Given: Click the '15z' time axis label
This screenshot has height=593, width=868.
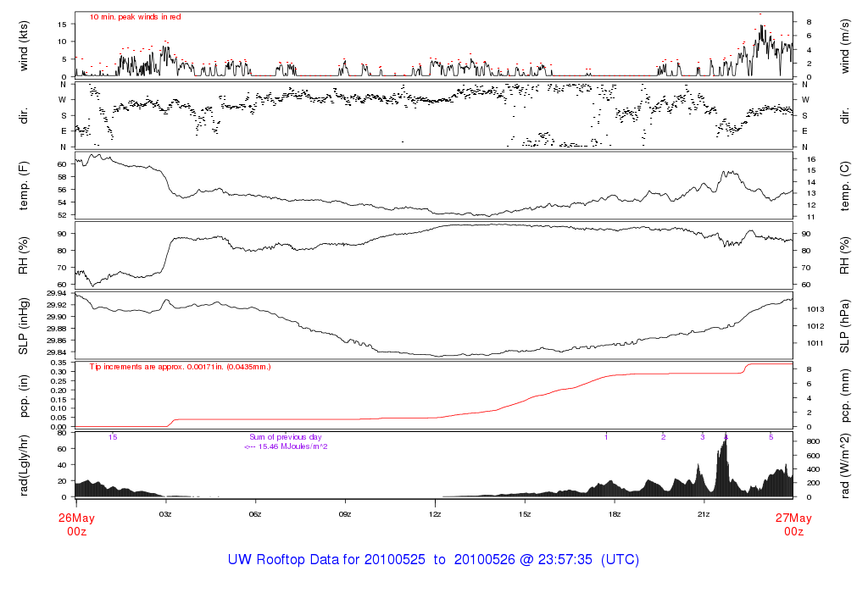Looking at the screenshot, I should (525, 514).
